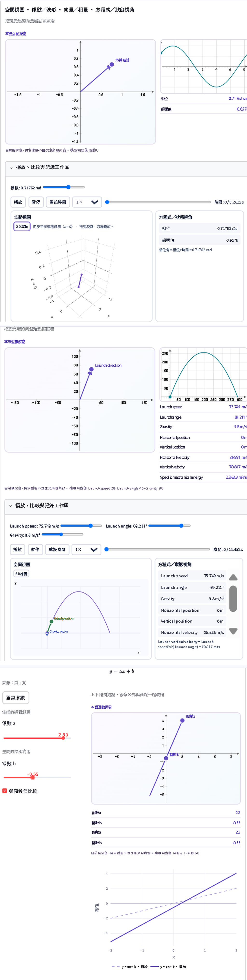The width and height of the screenshot is (247, 980).
Task: Click the 'Vertical velocity' row showing 70.817 m/s
Action: point(203,467)
